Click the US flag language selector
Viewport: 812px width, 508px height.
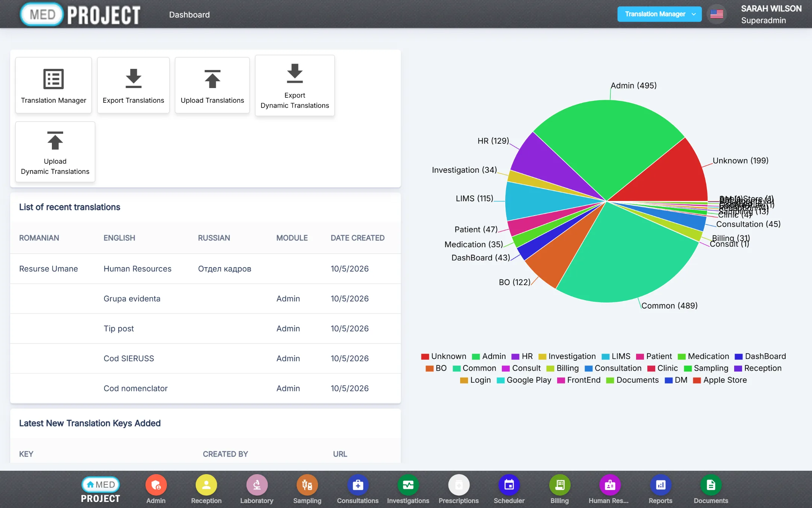click(717, 14)
